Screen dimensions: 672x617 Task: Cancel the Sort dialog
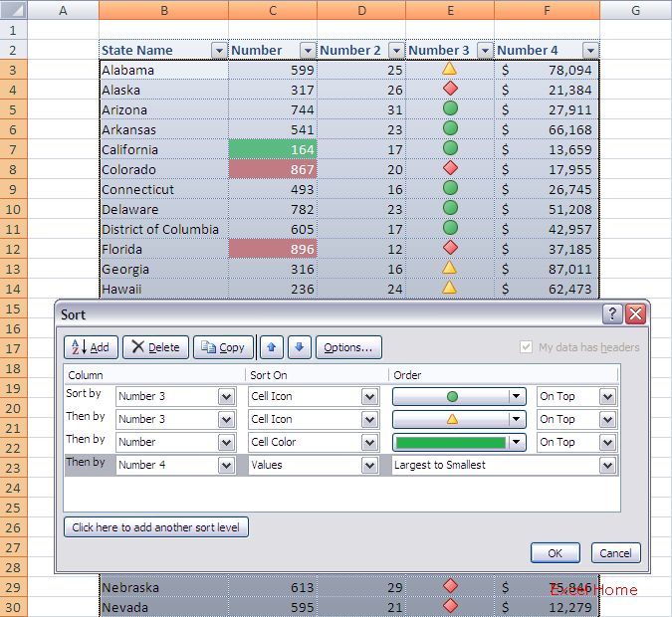[x=615, y=553]
